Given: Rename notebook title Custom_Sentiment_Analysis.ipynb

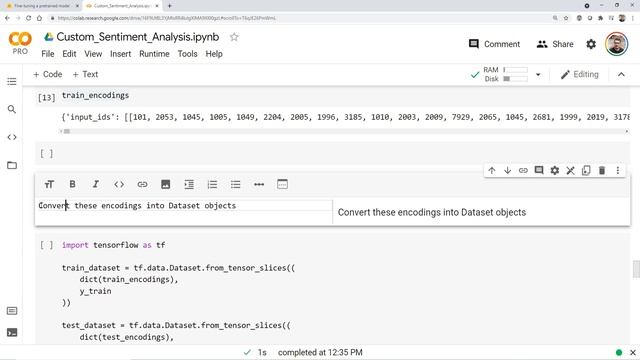Looking at the screenshot, I should 138,37.
